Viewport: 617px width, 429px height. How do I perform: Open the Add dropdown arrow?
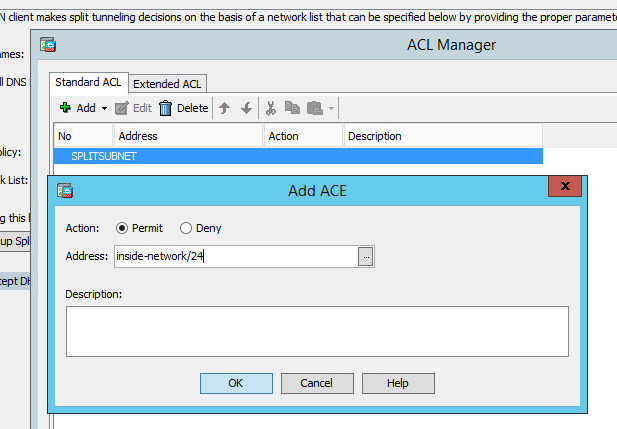click(x=104, y=108)
